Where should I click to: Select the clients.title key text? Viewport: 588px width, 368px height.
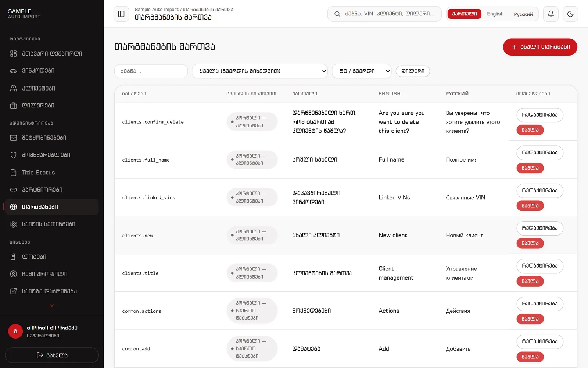click(140, 273)
